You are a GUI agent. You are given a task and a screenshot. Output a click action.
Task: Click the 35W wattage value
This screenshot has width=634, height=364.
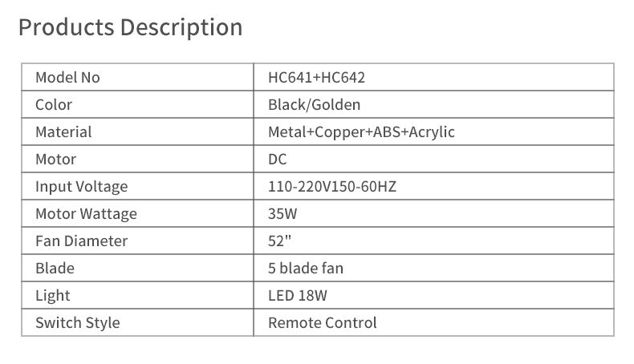282,214
